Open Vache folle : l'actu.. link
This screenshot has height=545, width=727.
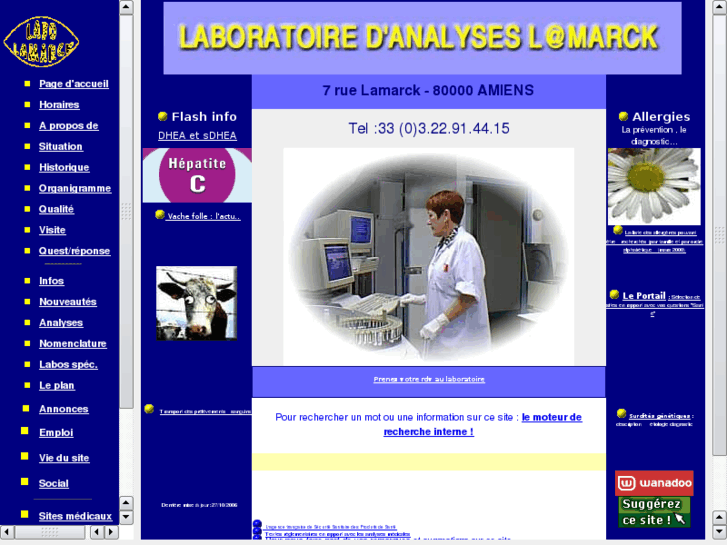204,216
